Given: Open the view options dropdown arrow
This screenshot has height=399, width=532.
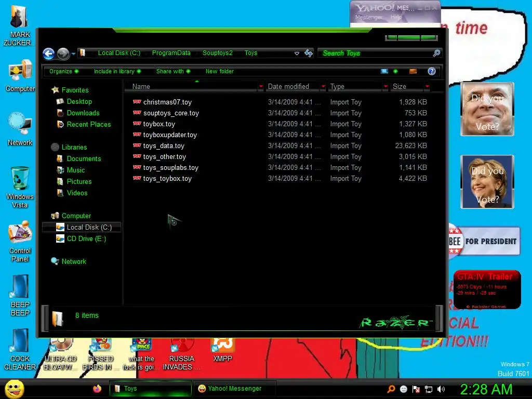Looking at the screenshot, I should [395, 71].
